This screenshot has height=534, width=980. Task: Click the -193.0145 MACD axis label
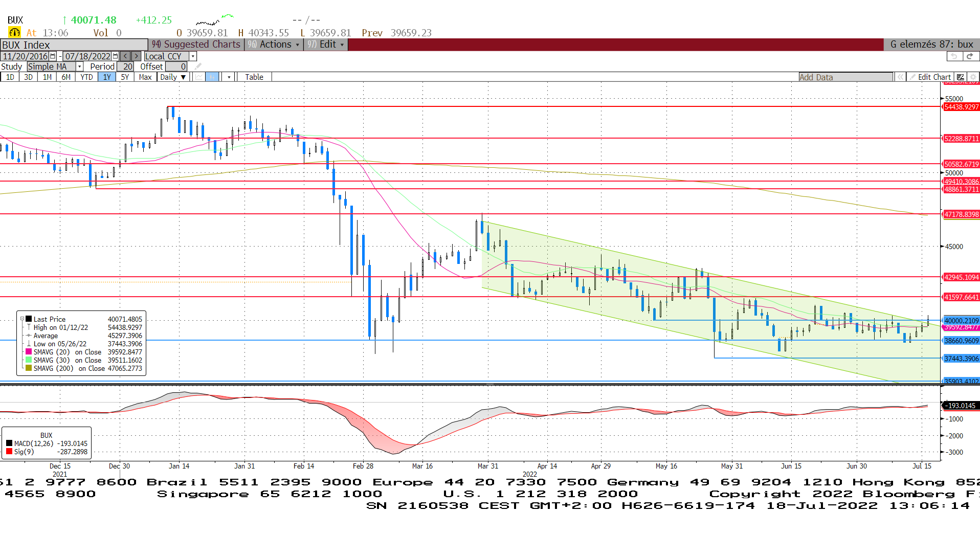tap(961, 406)
